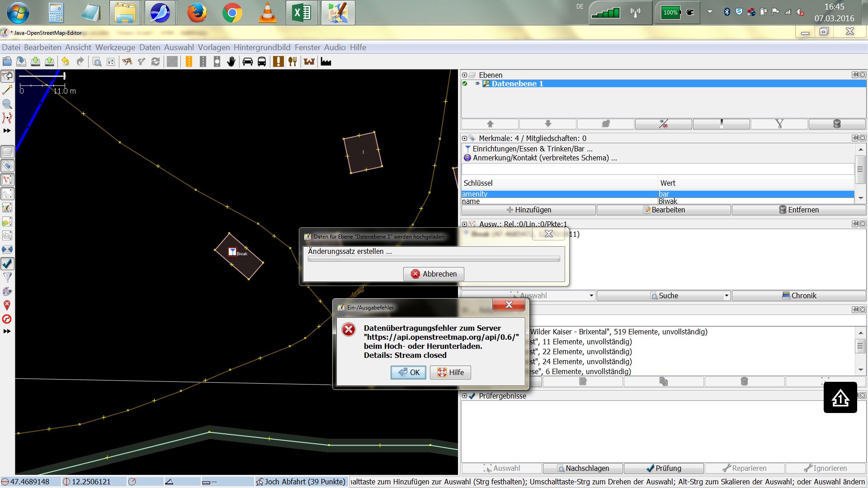Click the upload data toolbar icon

click(x=50, y=62)
